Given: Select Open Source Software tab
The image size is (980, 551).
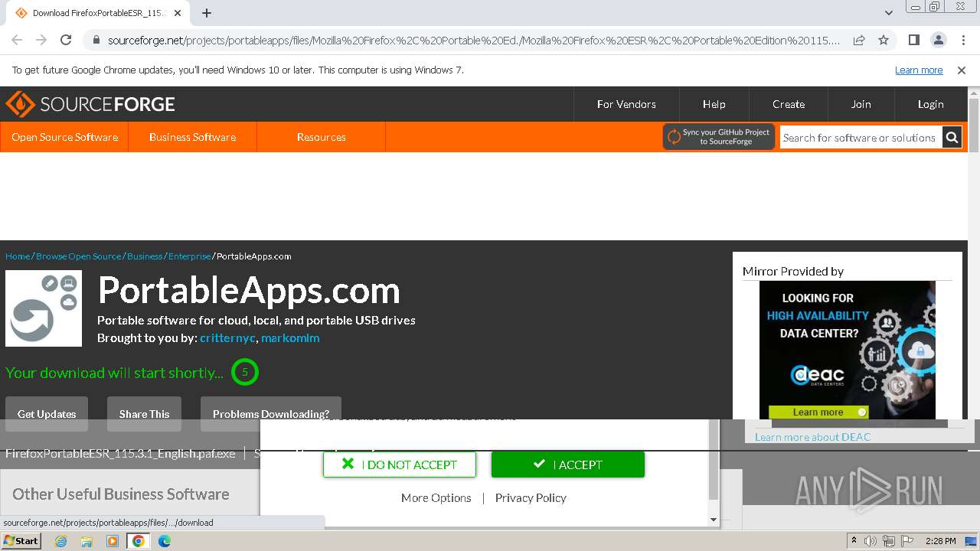Looking at the screenshot, I should (x=64, y=137).
